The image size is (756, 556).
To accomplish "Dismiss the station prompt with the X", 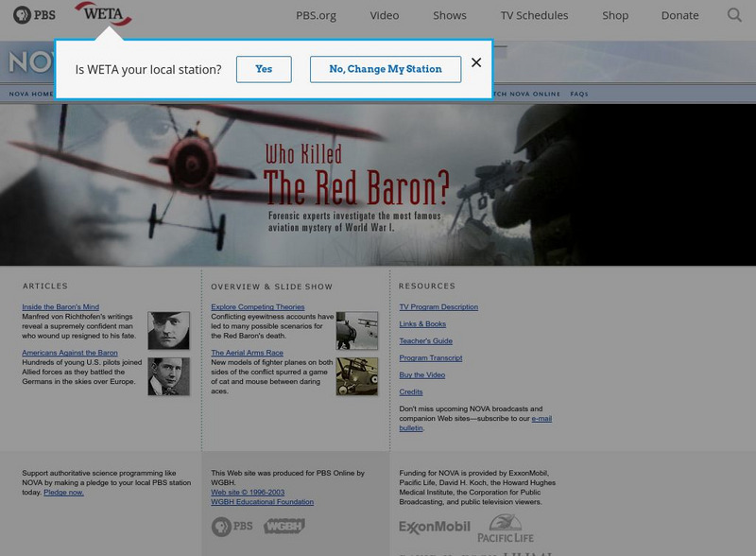I will [476, 62].
